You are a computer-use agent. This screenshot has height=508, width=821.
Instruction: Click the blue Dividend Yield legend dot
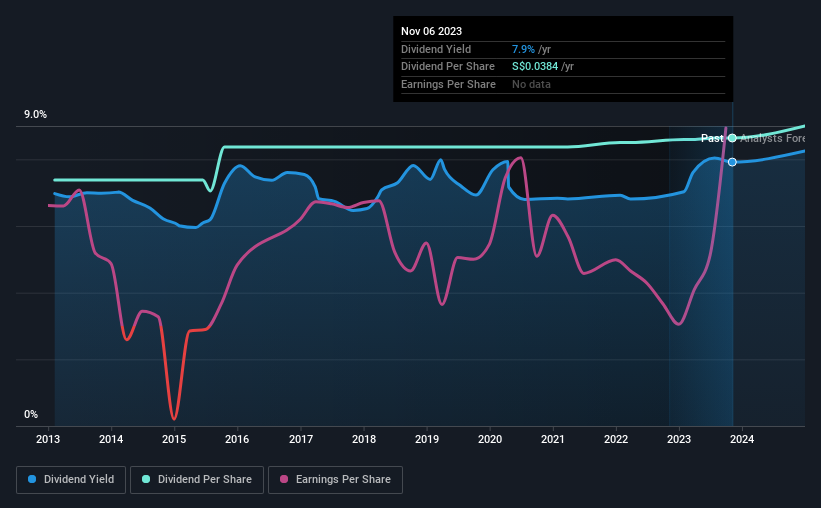coord(32,479)
